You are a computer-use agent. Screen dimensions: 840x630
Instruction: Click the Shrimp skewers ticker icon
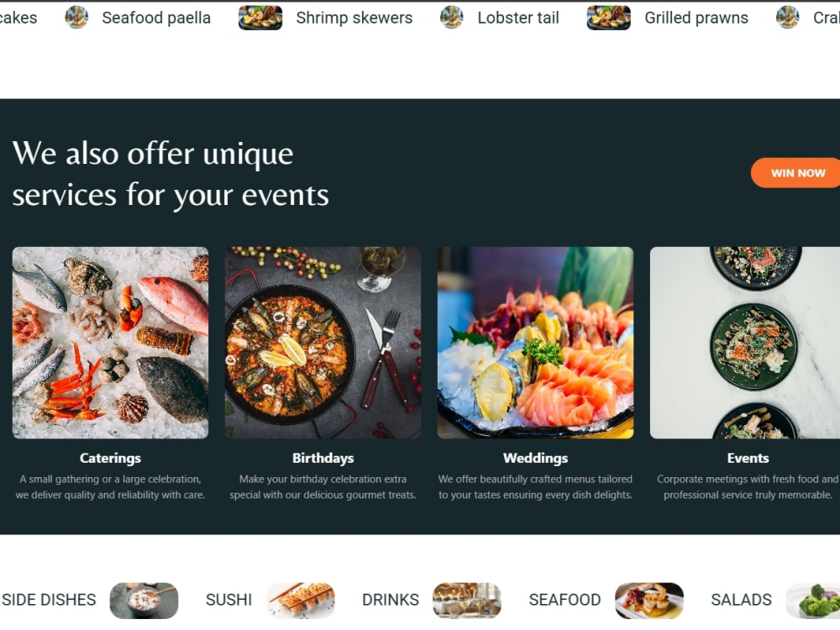click(260, 17)
